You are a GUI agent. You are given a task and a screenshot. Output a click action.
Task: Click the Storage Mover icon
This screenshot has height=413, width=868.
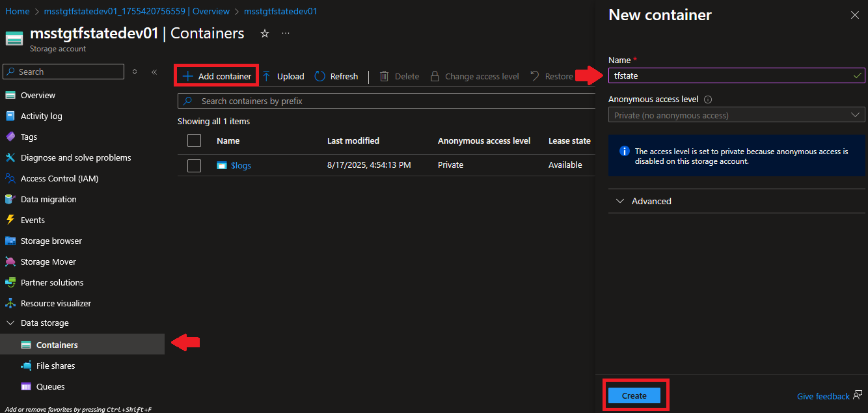(x=10, y=261)
